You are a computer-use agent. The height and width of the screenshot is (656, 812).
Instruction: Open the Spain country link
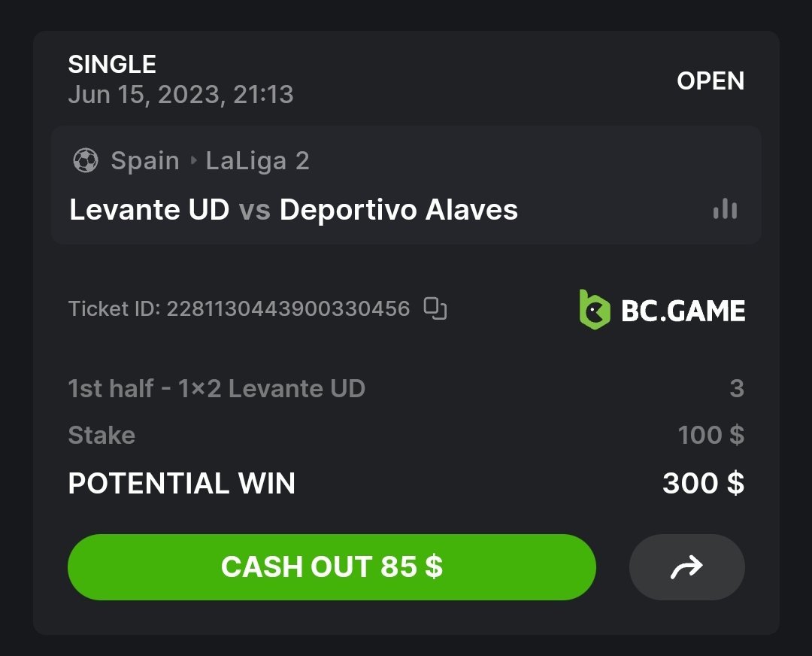[145, 160]
